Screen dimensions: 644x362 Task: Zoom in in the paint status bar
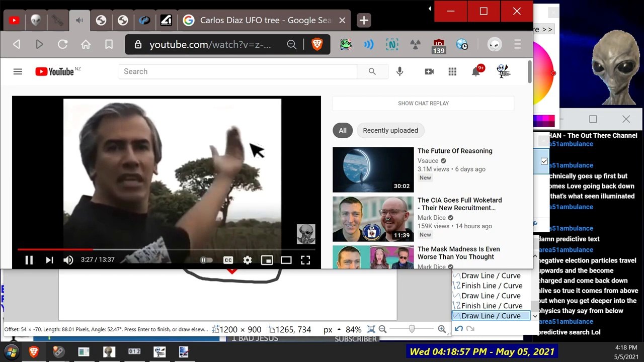[442, 329]
